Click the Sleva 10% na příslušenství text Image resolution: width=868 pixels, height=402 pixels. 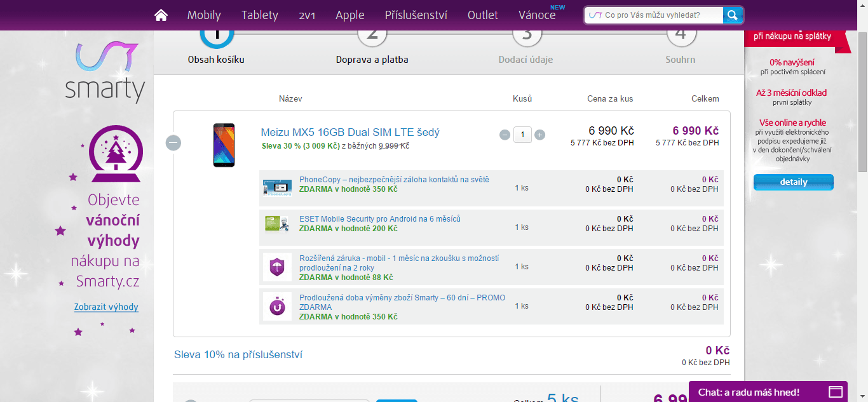238,354
